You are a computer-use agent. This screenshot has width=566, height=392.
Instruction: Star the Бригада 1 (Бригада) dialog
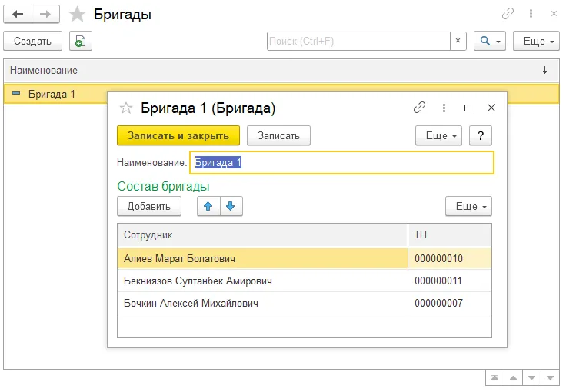click(x=126, y=108)
